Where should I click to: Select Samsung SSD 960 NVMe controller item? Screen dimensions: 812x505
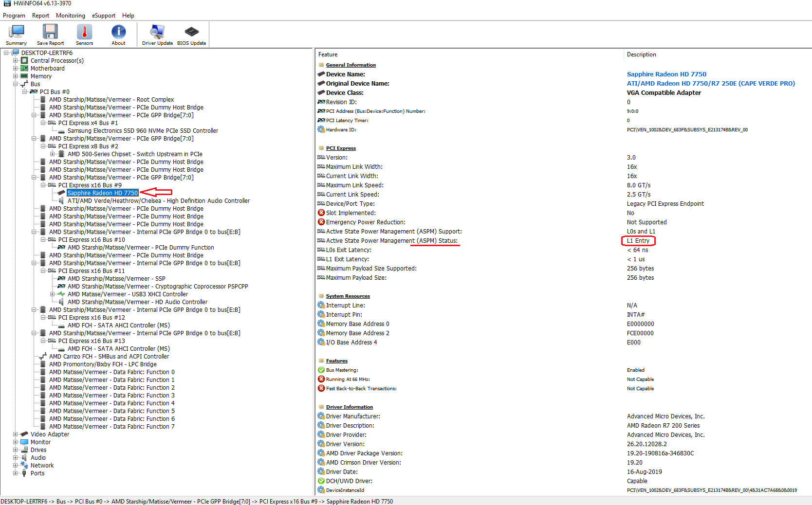pyautogui.click(x=143, y=131)
